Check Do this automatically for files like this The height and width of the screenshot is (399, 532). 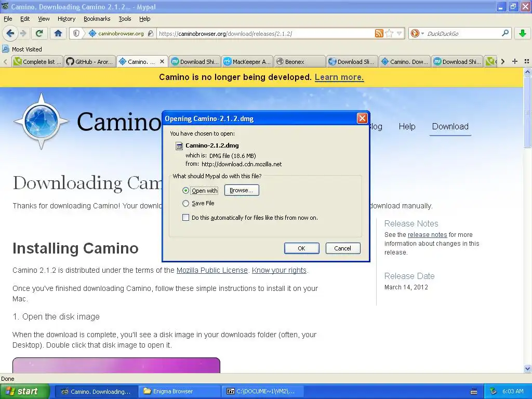185,218
